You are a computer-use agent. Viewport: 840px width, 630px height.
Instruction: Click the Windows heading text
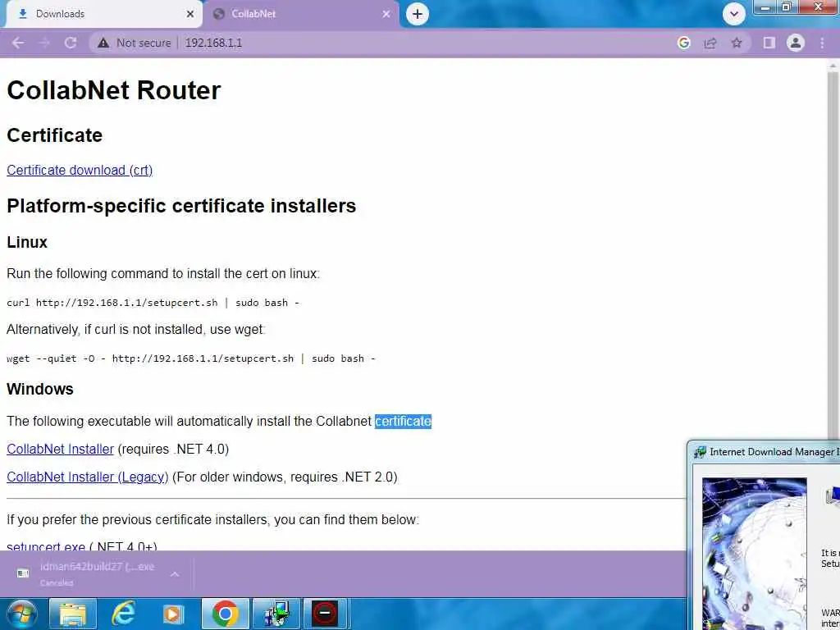[40, 389]
